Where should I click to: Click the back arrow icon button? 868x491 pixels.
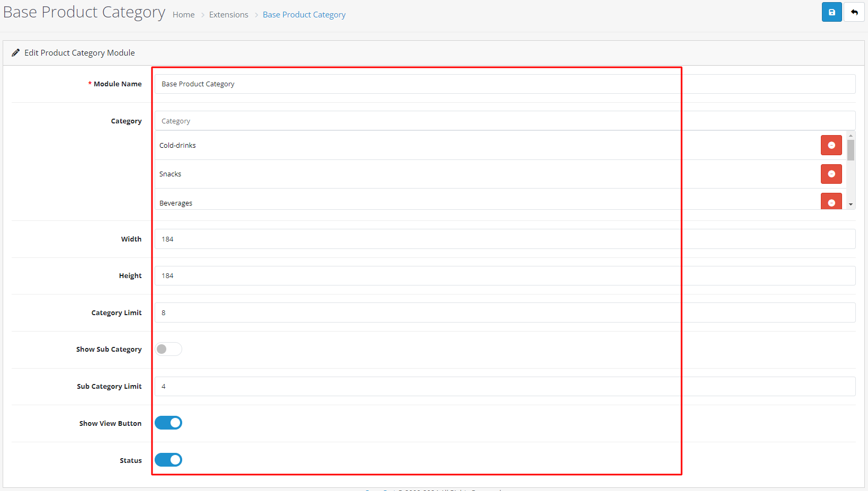click(854, 12)
